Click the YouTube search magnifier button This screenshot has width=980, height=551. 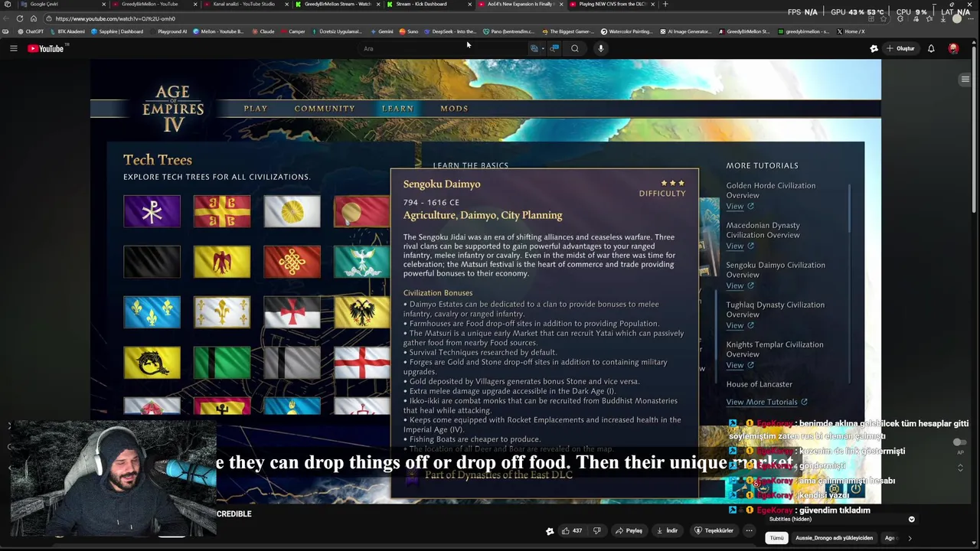575,48
